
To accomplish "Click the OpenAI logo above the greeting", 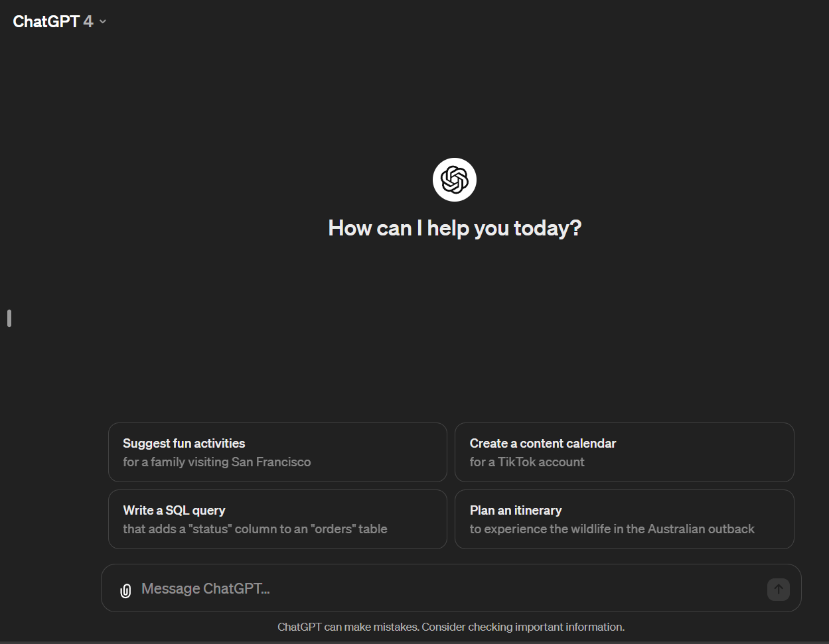I will [x=455, y=180].
